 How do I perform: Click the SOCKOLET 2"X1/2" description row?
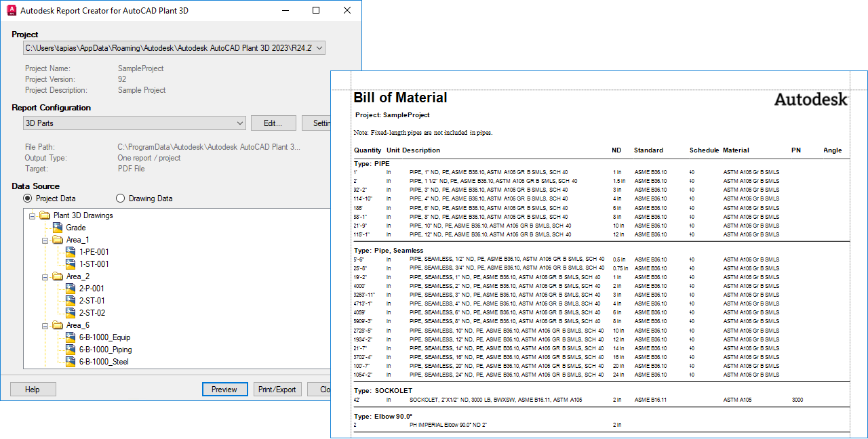(496, 400)
